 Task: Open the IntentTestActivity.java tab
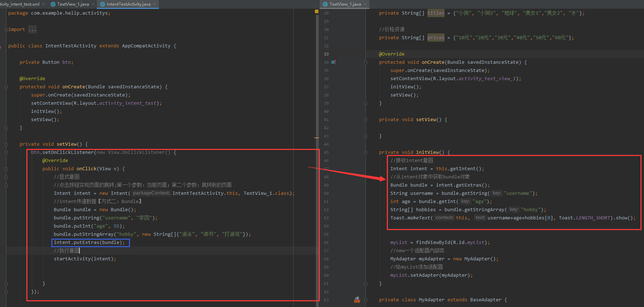point(129,4)
